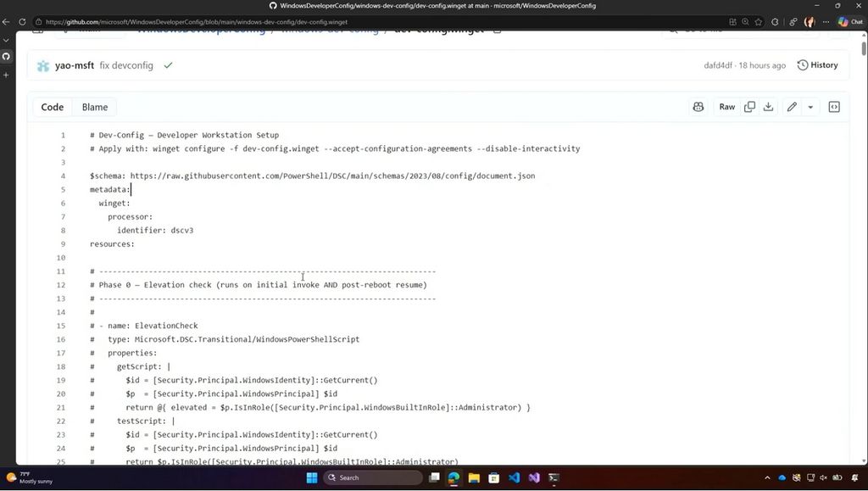The image size is (868, 491).
Task: Open Copilot icon in file toolbar
Action: (698, 108)
